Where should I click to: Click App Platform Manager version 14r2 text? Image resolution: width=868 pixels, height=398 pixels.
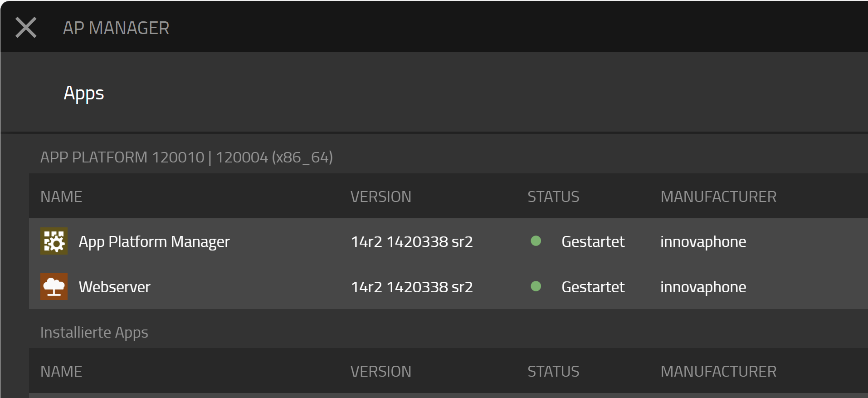coord(412,241)
